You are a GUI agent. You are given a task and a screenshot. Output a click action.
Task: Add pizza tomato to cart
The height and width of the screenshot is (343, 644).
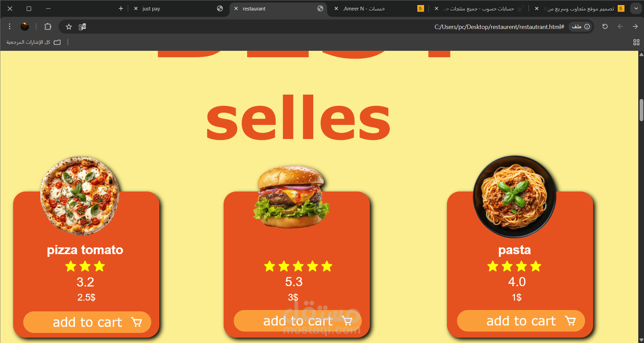pos(87,322)
